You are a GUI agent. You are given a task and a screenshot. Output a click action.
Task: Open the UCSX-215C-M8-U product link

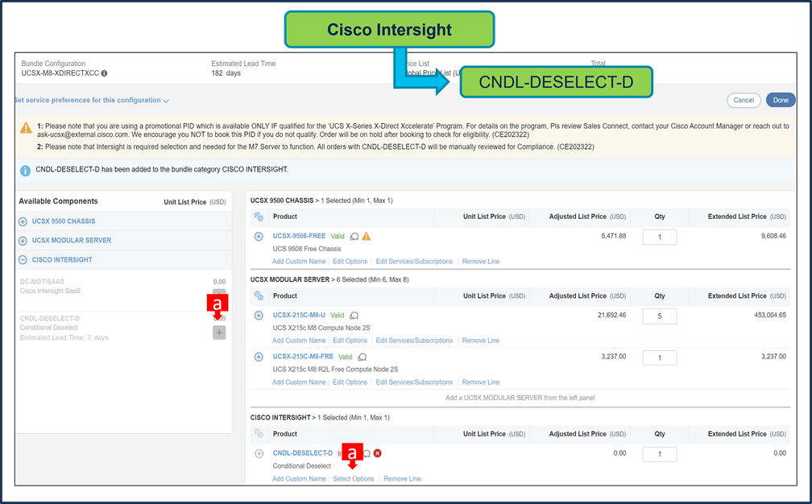coord(300,315)
